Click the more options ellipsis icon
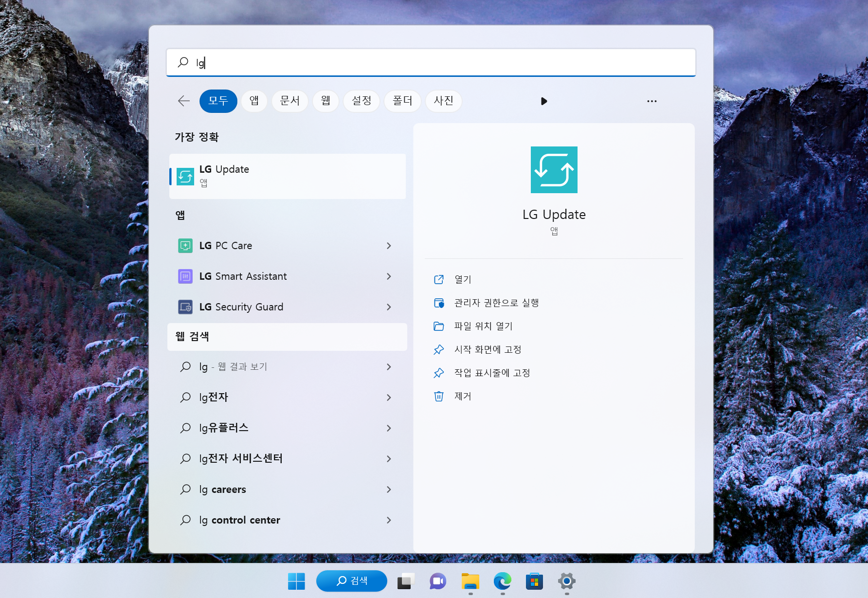The width and height of the screenshot is (868, 598). (652, 101)
